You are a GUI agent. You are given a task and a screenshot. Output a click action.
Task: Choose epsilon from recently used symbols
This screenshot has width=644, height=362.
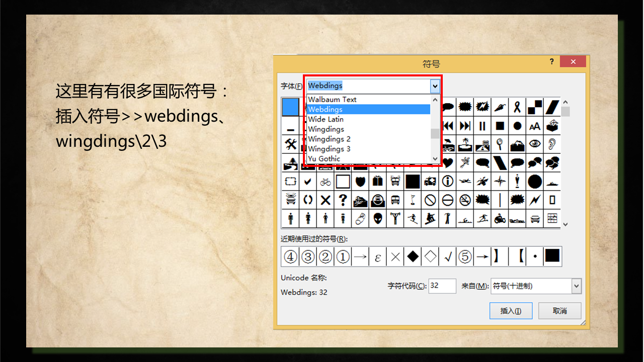pos(378,257)
